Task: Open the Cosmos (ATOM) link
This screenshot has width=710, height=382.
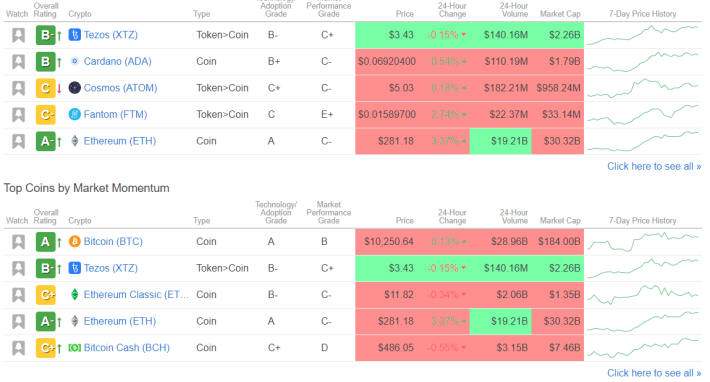Action: point(120,88)
